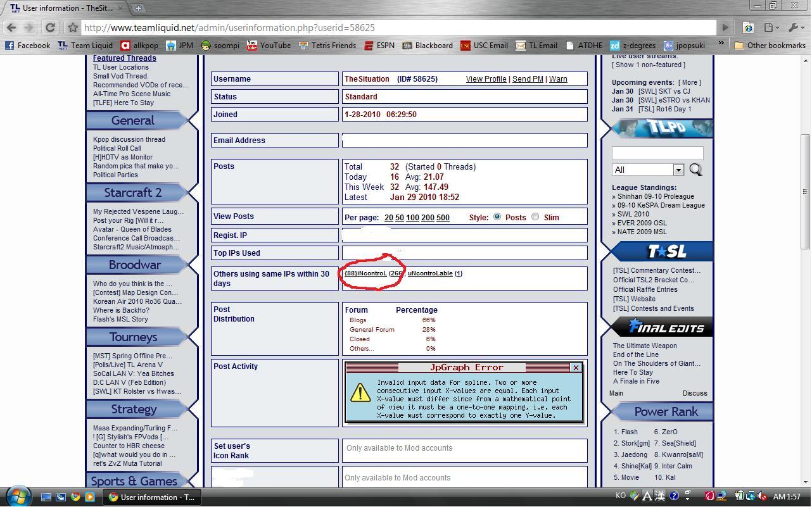Viewport: 812px width, 507px height.
Task: Open the General forum section header
Action: coord(132,121)
